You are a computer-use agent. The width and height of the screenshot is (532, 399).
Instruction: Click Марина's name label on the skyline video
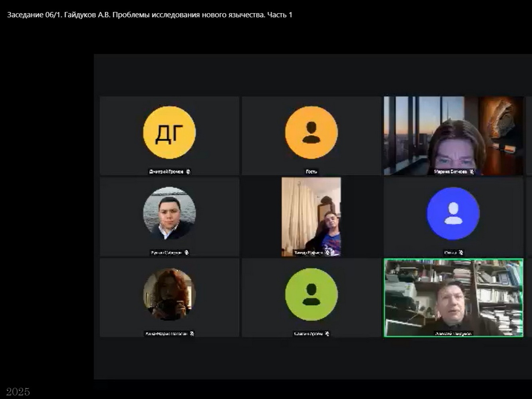[x=451, y=172]
